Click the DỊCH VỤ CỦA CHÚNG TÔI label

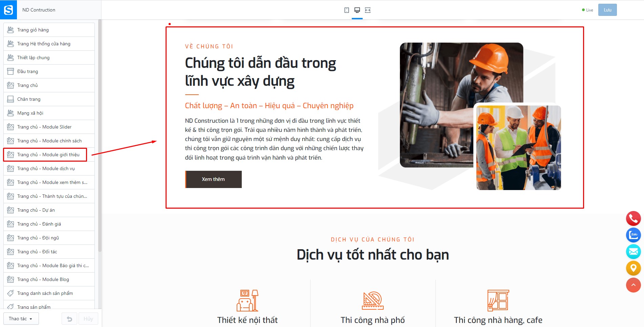pyautogui.click(x=373, y=239)
